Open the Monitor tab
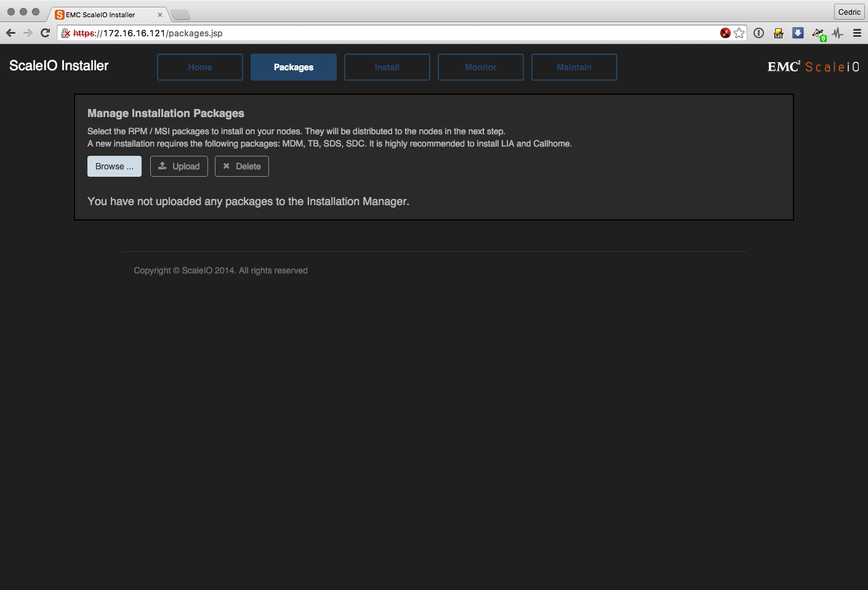 click(x=481, y=67)
